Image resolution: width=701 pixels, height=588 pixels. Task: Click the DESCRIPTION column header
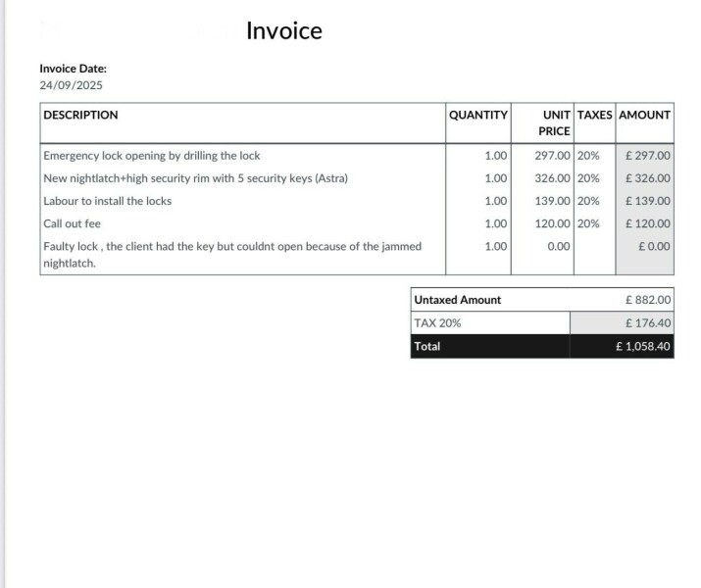coord(80,115)
